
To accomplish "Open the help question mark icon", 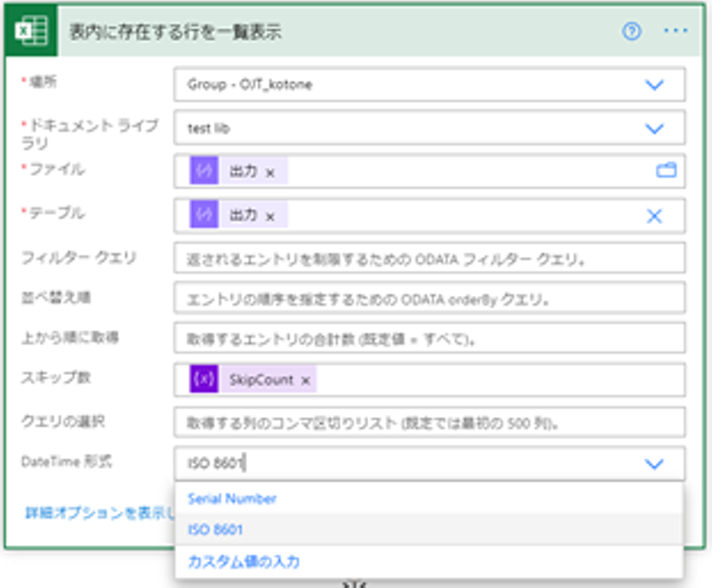I will tap(631, 32).
